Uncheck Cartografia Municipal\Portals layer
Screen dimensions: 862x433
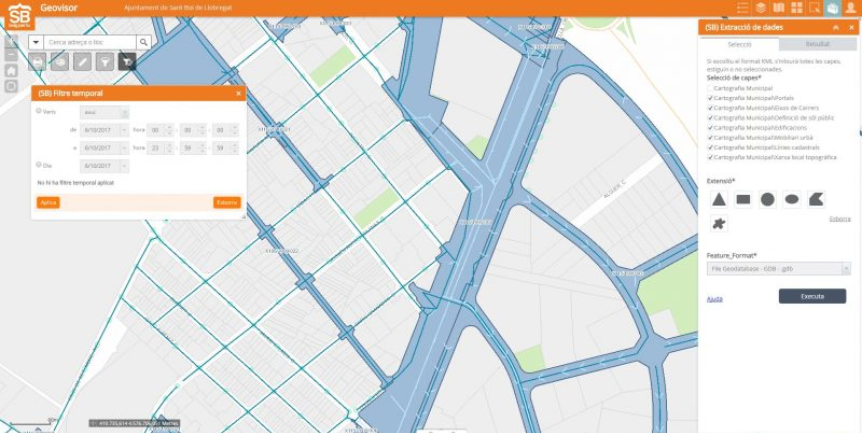[710, 98]
